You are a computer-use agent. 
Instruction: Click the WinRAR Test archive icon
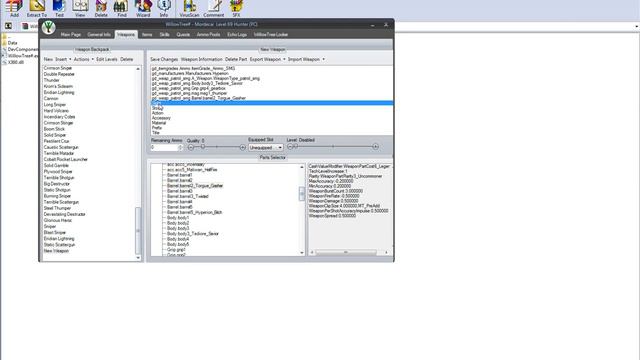(x=59, y=7)
